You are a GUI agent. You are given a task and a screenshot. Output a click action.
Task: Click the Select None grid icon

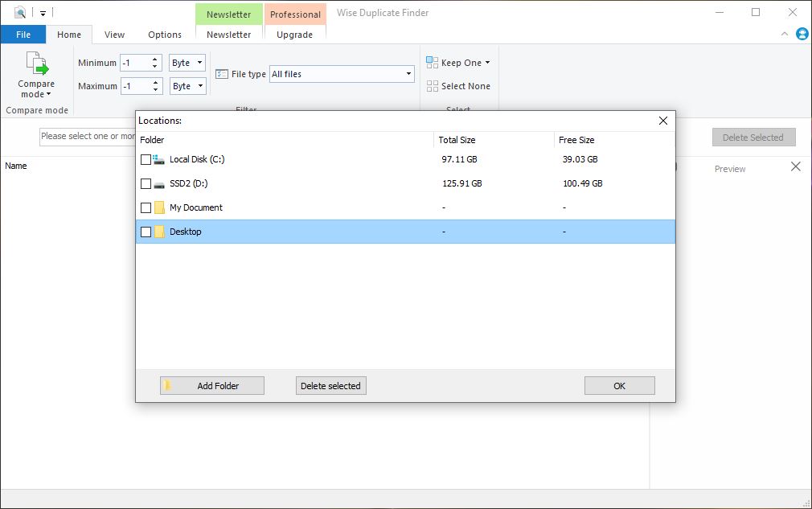tap(432, 86)
